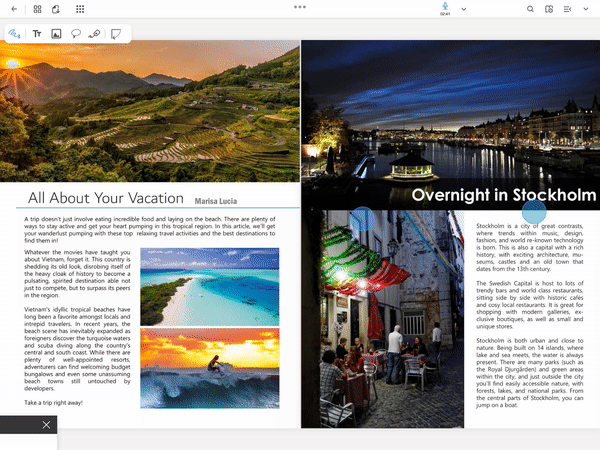Select the signature pen tool
The height and width of the screenshot is (450, 600).
(x=94, y=34)
